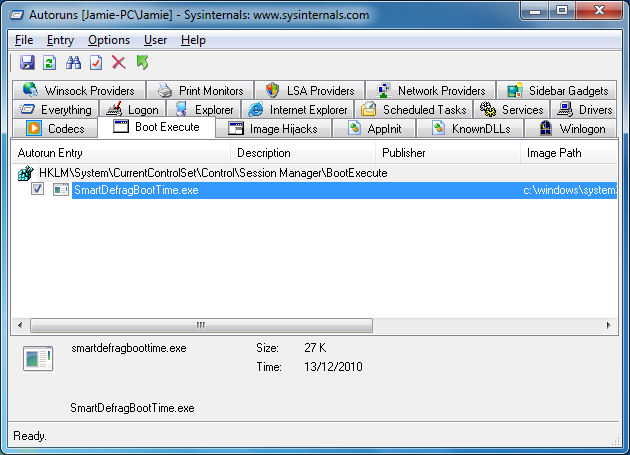Sort by the Image Path column header
Viewport: 630px width, 455px height.
coord(569,153)
